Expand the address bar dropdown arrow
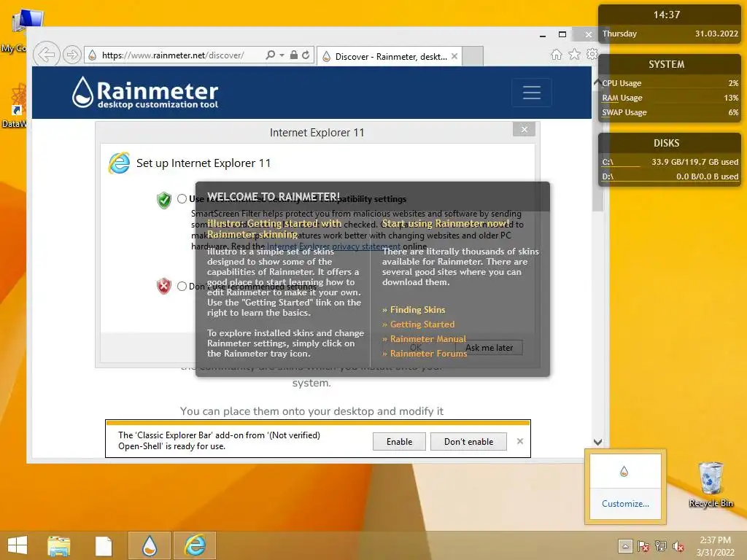 click(282, 55)
